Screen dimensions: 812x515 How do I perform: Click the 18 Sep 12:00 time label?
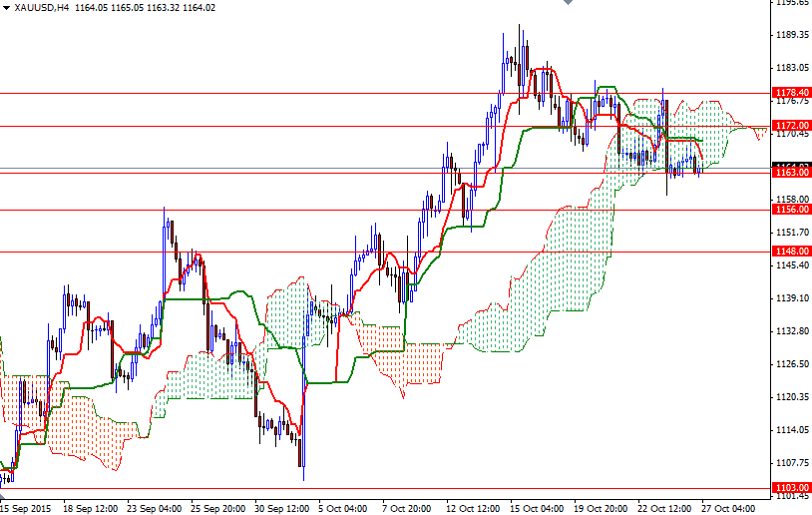pos(90,508)
